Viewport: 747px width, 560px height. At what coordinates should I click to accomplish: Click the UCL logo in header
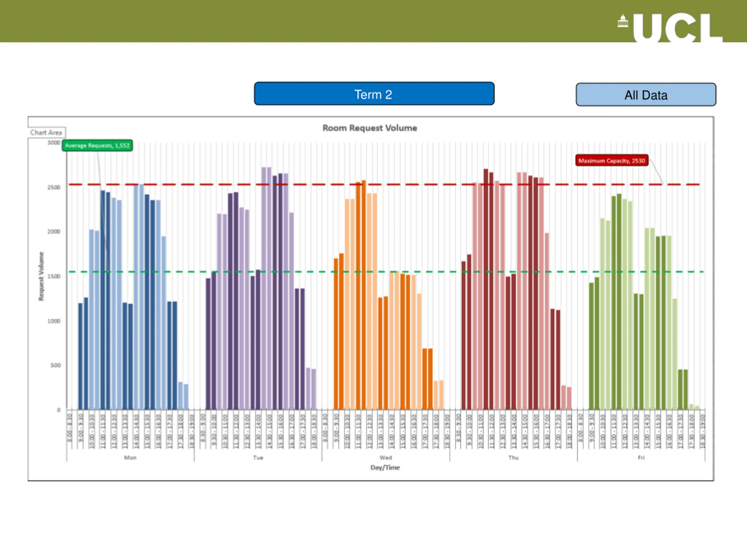click(x=669, y=28)
